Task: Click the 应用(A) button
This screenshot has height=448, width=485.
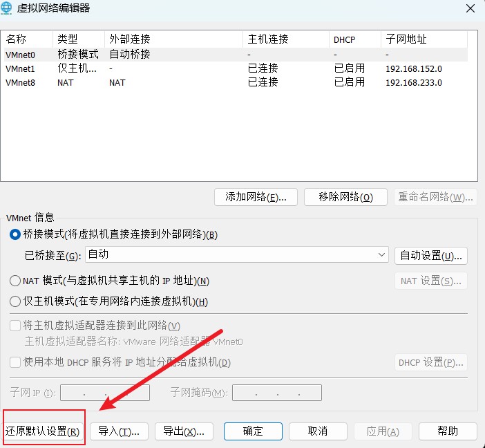Action: [x=383, y=431]
